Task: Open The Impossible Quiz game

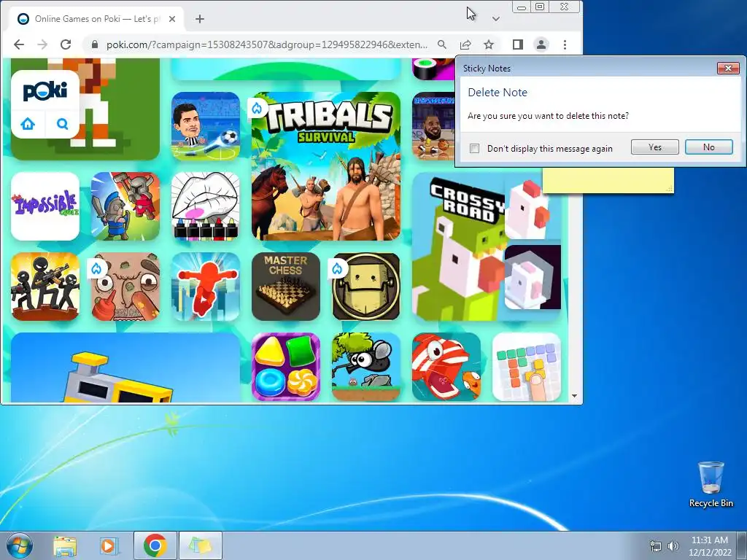Action: pyautogui.click(x=45, y=206)
